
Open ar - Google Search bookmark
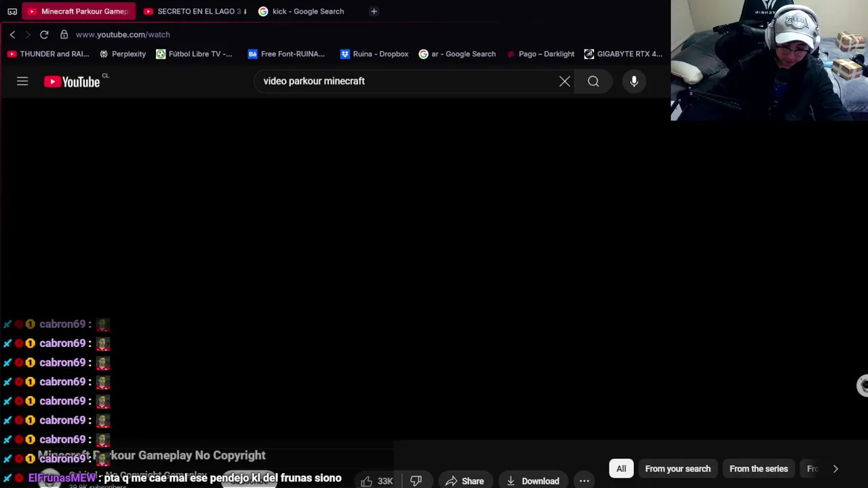pos(457,54)
